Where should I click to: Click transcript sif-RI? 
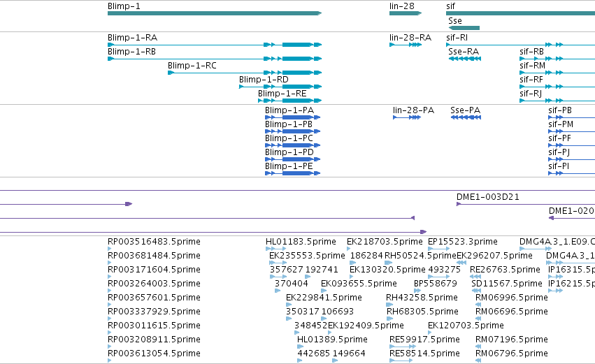[x=521, y=45]
